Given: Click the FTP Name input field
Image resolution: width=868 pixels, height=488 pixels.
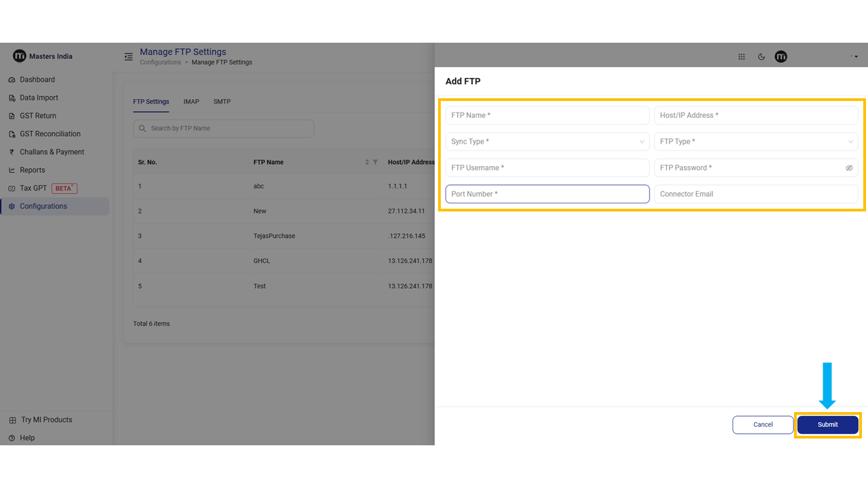Looking at the screenshot, I should coord(547,115).
